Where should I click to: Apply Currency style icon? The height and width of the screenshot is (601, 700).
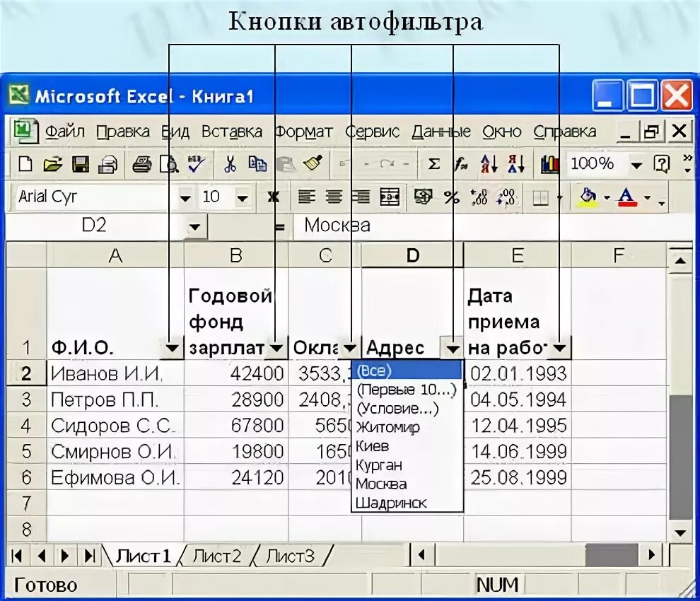point(424,197)
